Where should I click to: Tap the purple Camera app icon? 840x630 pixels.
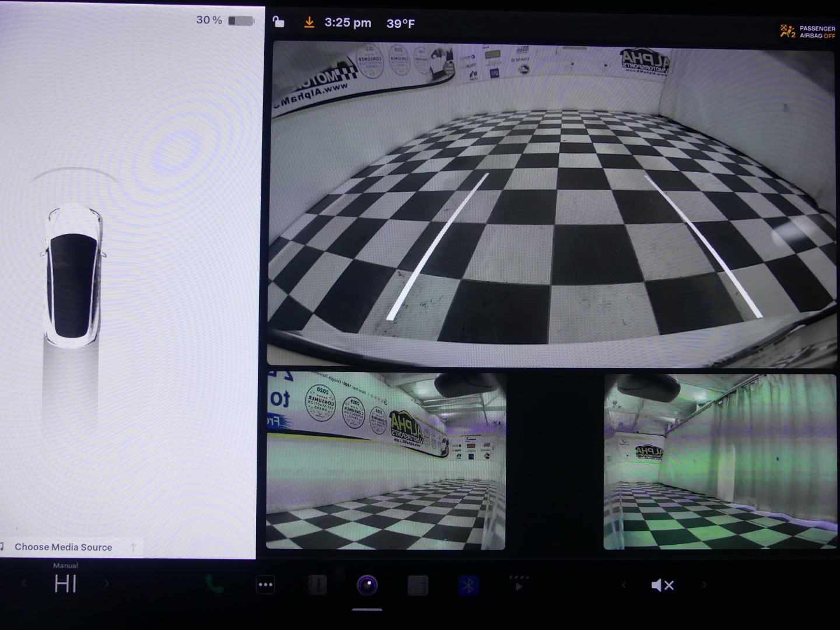click(x=367, y=584)
